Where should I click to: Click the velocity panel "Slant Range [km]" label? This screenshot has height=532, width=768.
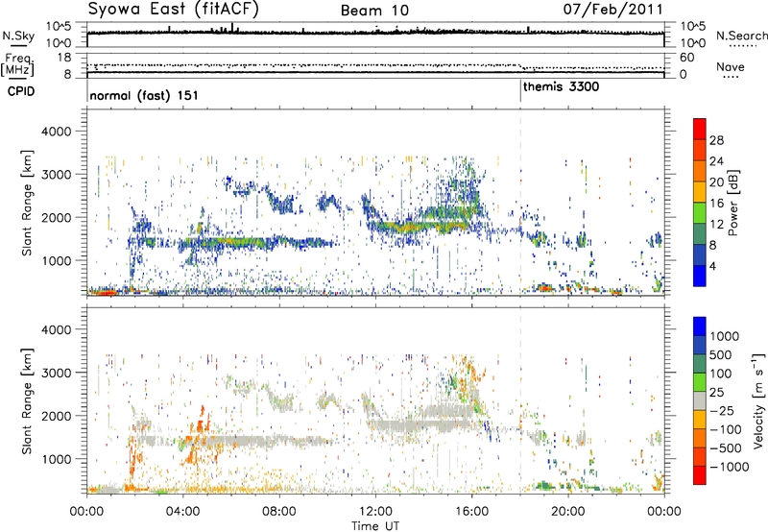(x=27, y=401)
